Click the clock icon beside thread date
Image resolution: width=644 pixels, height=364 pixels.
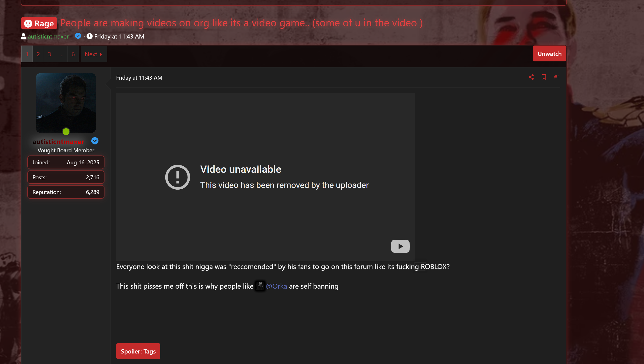(90, 36)
